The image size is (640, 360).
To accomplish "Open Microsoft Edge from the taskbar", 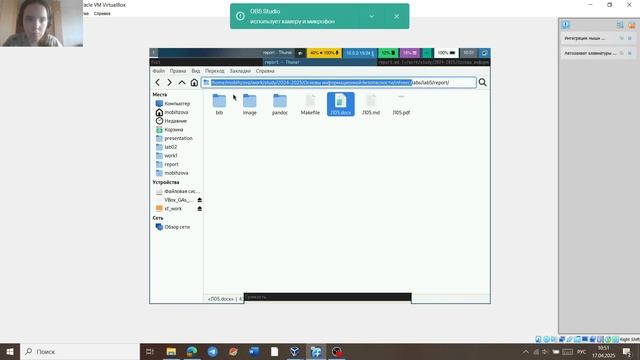I will click(x=192, y=351).
